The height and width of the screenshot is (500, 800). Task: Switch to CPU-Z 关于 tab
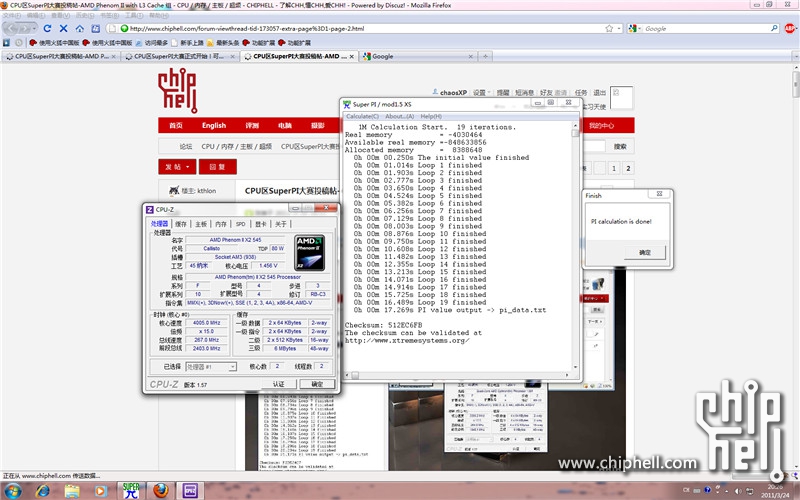281,224
